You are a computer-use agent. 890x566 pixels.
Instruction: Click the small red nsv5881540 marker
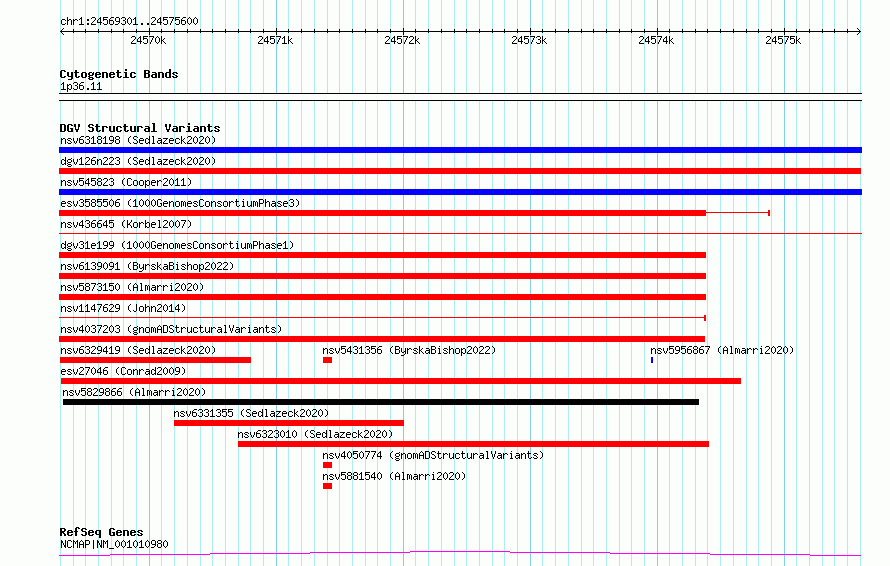pos(328,486)
